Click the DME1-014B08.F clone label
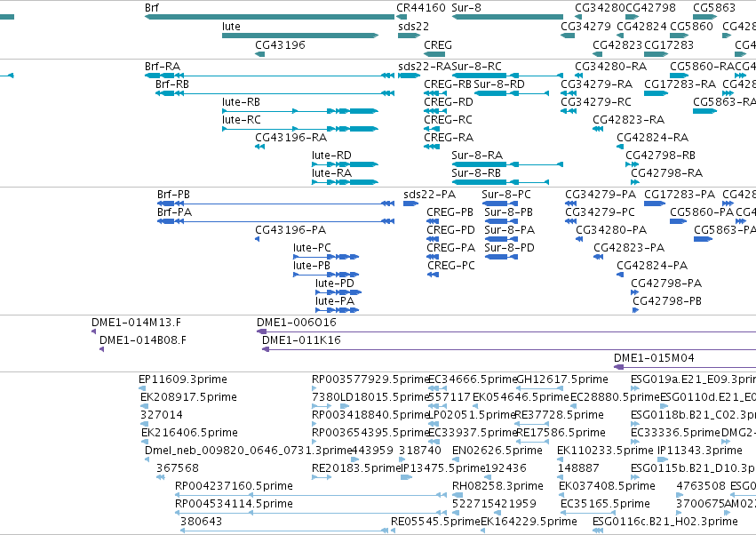Viewport: 756px width, 535px height. [143, 340]
